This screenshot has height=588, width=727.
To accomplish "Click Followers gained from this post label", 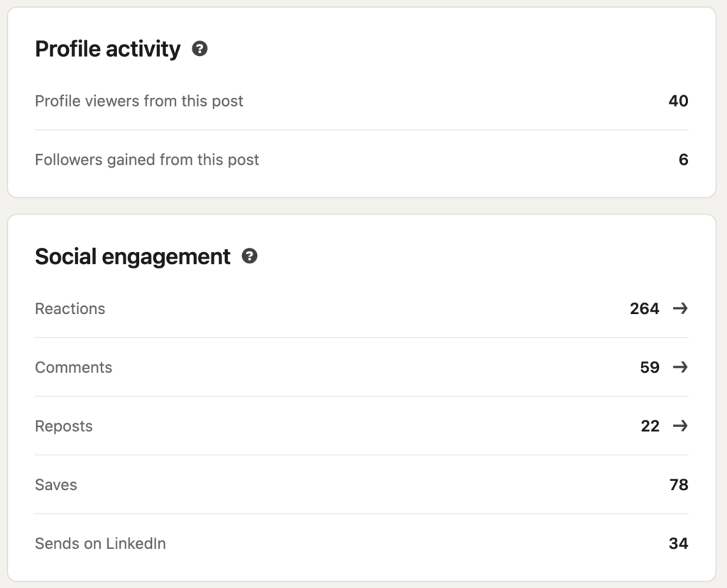I will 147,160.
